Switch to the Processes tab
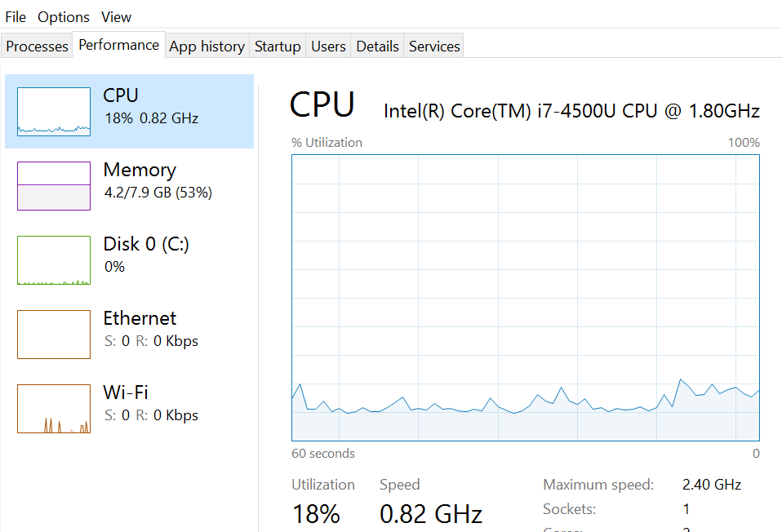 (x=37, y=47)
